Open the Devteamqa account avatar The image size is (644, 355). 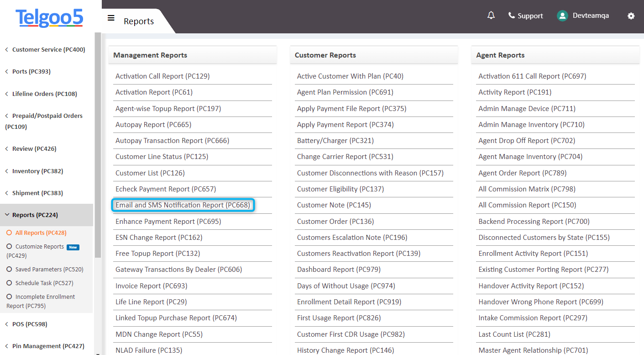click(x=562, y=16)
